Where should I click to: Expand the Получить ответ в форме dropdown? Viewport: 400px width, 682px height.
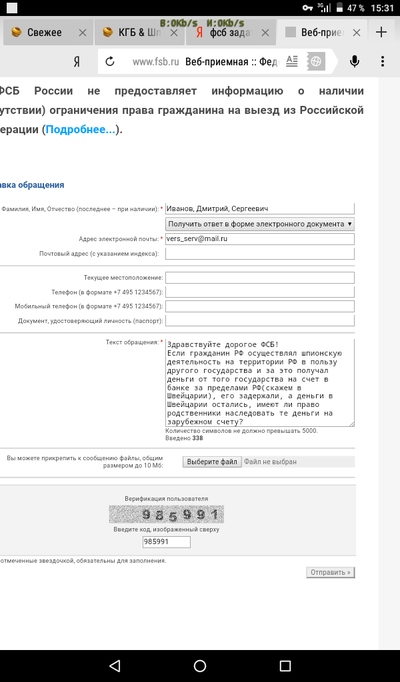pyautogui.click(x=260, y=224)
